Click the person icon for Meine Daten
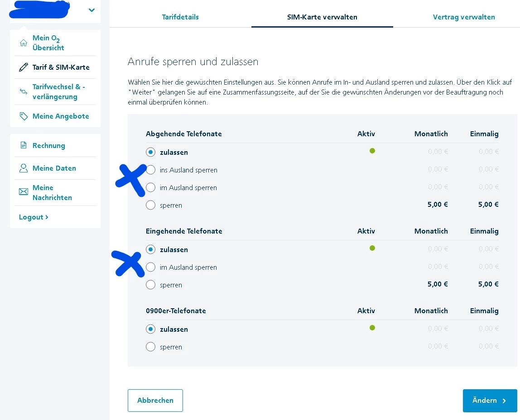The image size is (520, 420). tap(24, 168)
